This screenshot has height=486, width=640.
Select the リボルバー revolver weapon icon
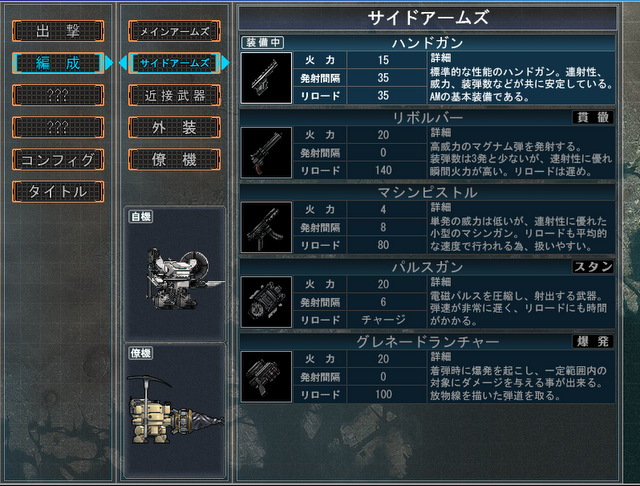tap(266, 152)
